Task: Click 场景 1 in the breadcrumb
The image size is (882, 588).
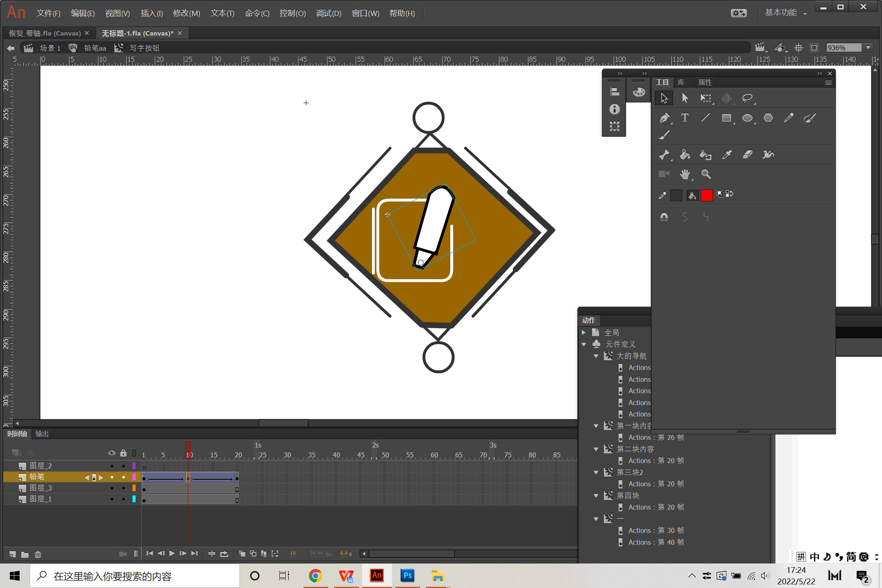Action: pyautogui.click(x=50, y=48)
